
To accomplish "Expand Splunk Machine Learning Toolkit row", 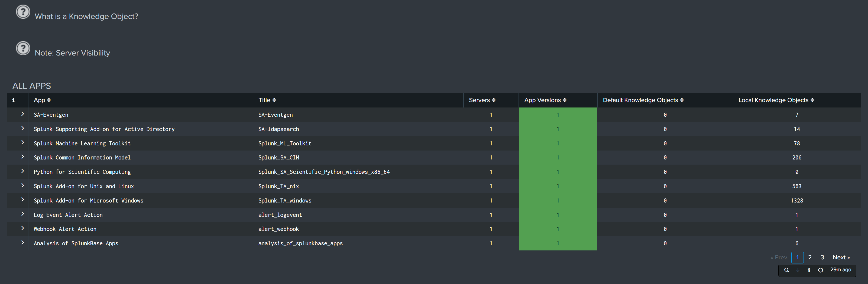I will coord(22,142).
